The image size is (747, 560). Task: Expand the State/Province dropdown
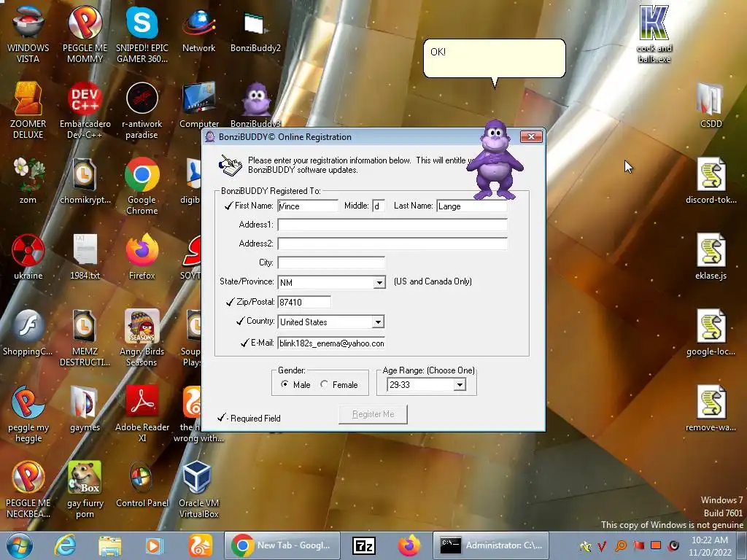click(379, 282)
